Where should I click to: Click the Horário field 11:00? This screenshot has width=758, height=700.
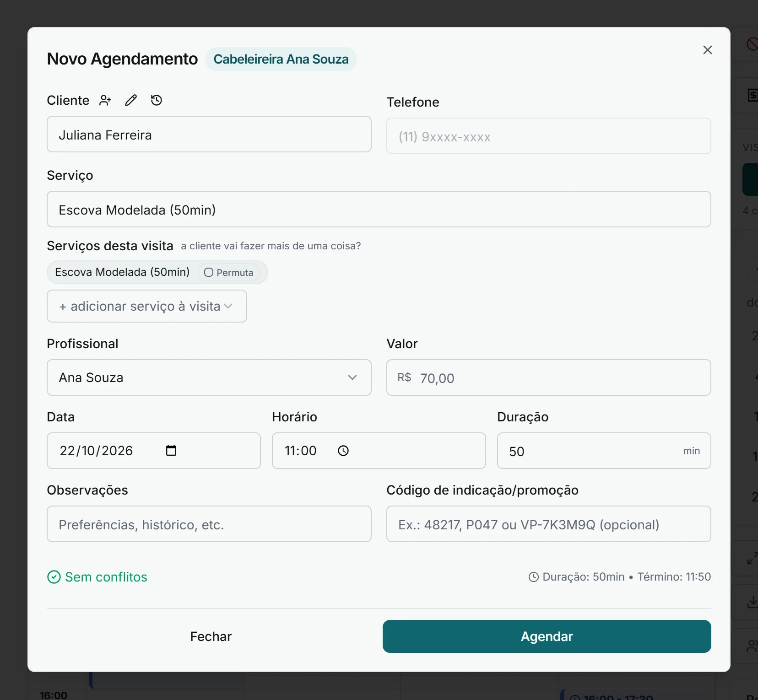[x=379, y=451]
